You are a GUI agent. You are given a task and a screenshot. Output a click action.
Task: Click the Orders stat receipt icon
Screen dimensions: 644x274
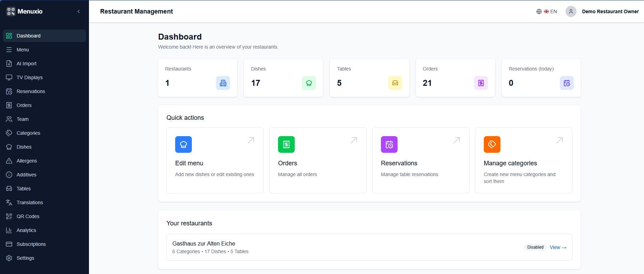point(481,83)
